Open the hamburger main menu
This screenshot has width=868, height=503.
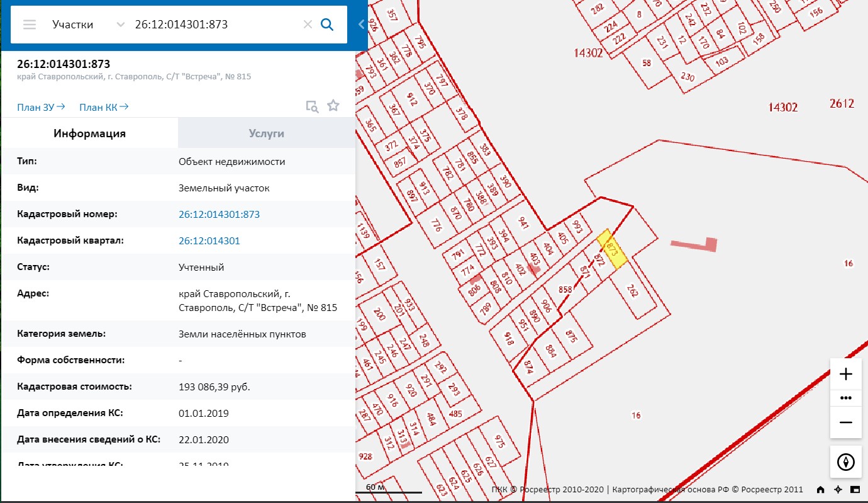click(30, 25)
